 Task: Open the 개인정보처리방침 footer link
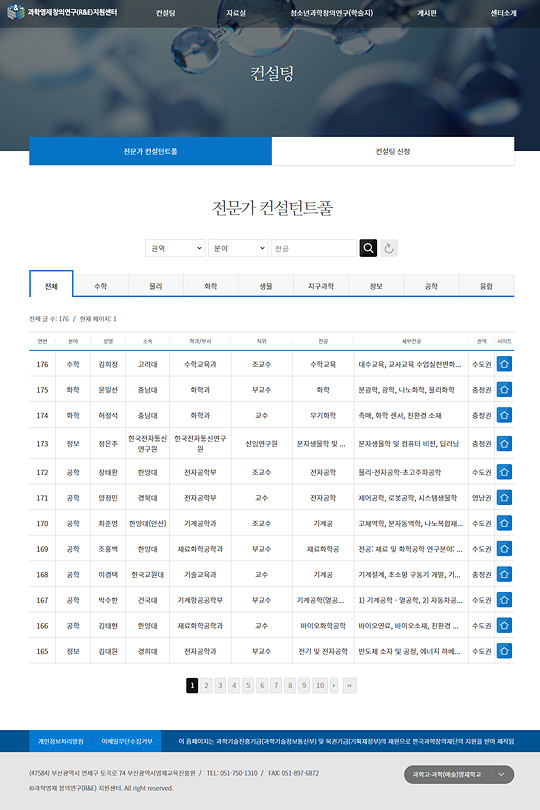click(60, 741)
